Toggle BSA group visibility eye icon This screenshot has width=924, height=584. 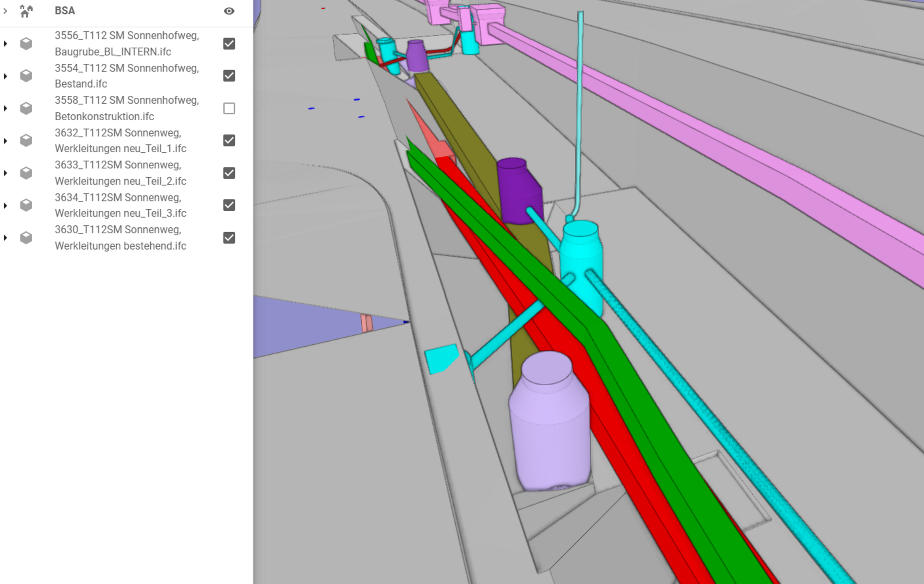tap(229, 11)
